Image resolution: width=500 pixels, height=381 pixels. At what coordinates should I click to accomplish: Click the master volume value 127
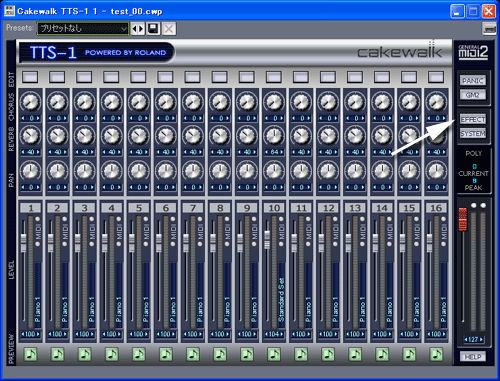pyautogui.click(x=473, y=340)
